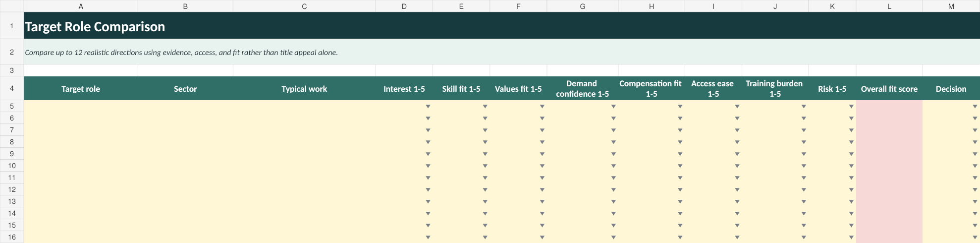This screenshot has width=980, height=243.
Task: Open Skill fit dropdown in row 15
Action: (485, 226)
